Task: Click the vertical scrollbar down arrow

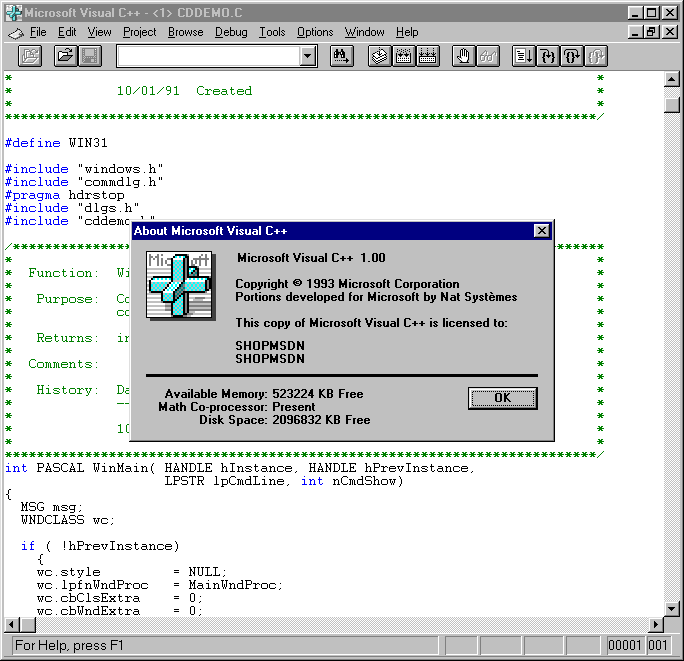Action: tap(671, 608)
